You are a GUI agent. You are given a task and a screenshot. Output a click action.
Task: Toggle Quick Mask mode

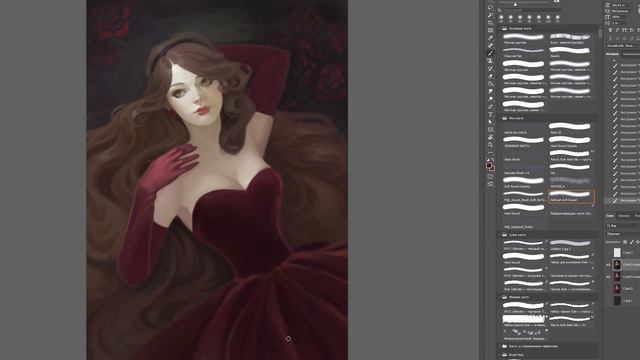490,176
